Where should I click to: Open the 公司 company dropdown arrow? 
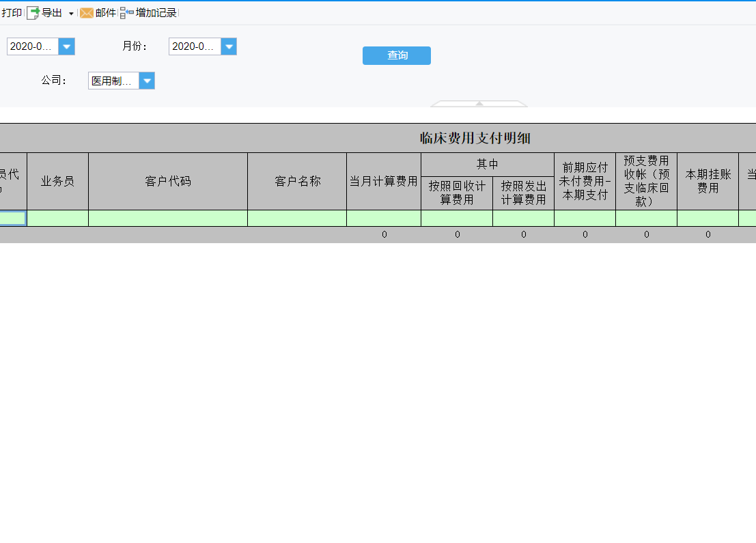click(x=147, y=81)
